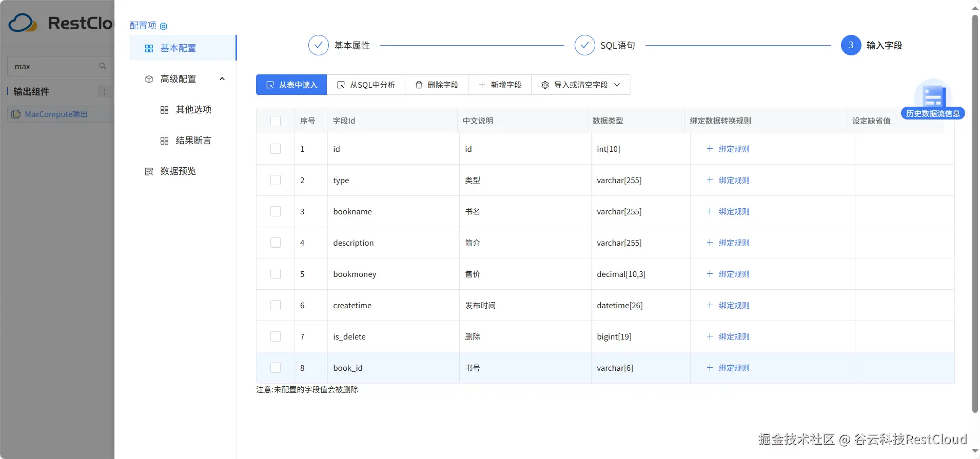Image resolution: width=980 pixels, height=459 pixels.
Task: Open the 历史数据流信息 floating icon
Action: coord(933,99)
